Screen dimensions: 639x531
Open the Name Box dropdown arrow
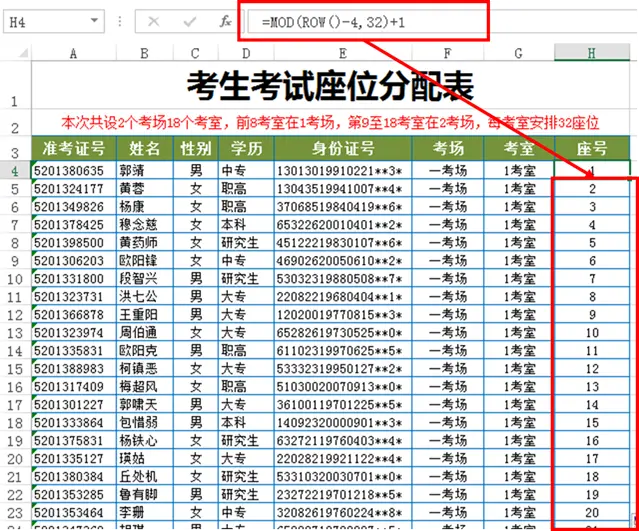94,20
